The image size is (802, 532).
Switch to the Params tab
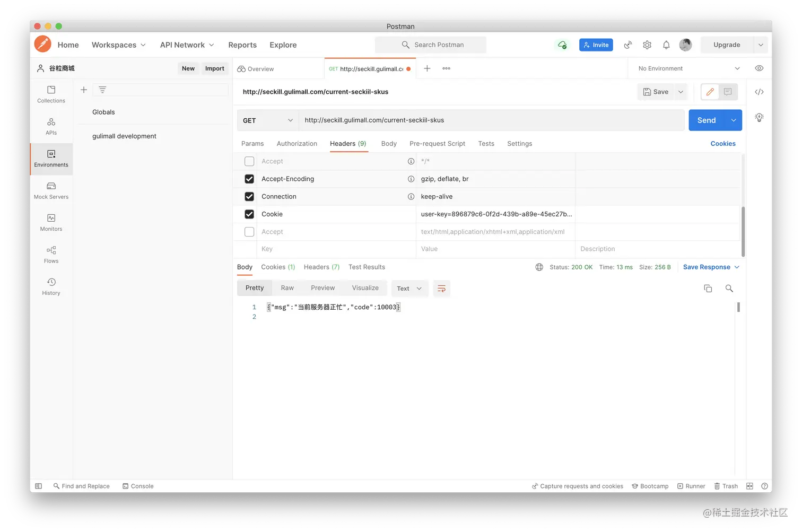pyautogui.click(x=252, y=144)
